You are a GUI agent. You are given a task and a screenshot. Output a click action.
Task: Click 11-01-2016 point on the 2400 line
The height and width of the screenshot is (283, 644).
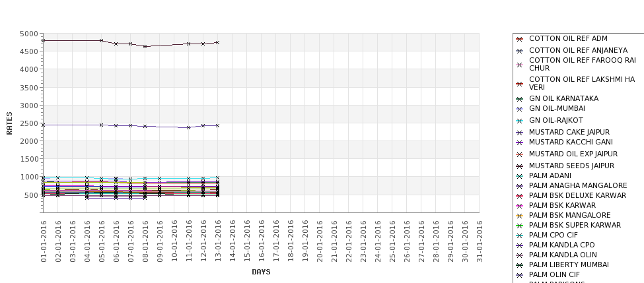pyautogui.click(x=188, y=127)
